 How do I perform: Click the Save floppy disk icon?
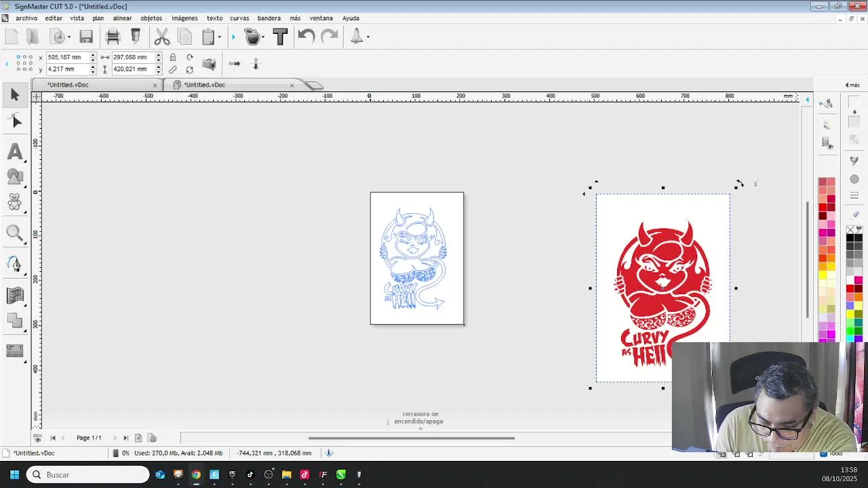[86, 37]
